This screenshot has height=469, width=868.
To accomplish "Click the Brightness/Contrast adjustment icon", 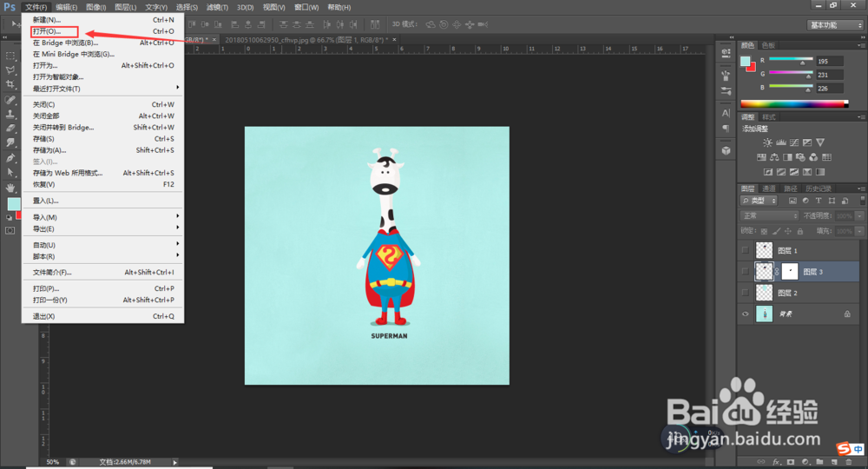I will click(767, 142).
